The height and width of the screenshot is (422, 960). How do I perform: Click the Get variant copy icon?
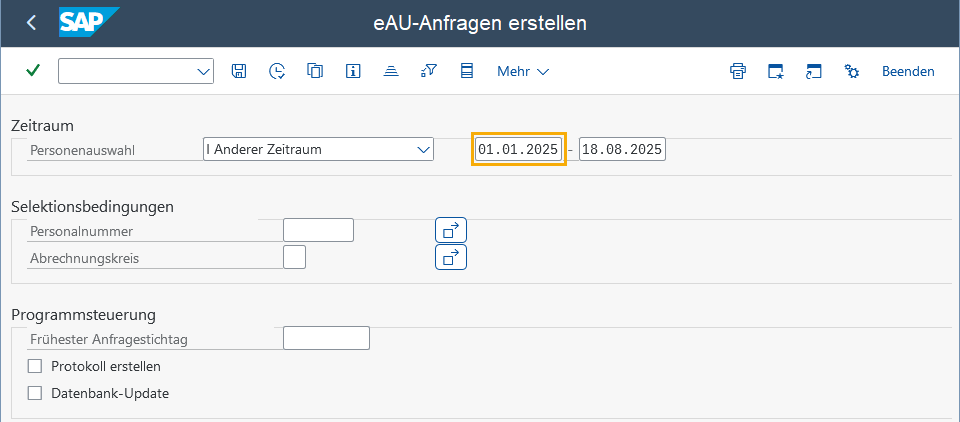tap(315, 71)
